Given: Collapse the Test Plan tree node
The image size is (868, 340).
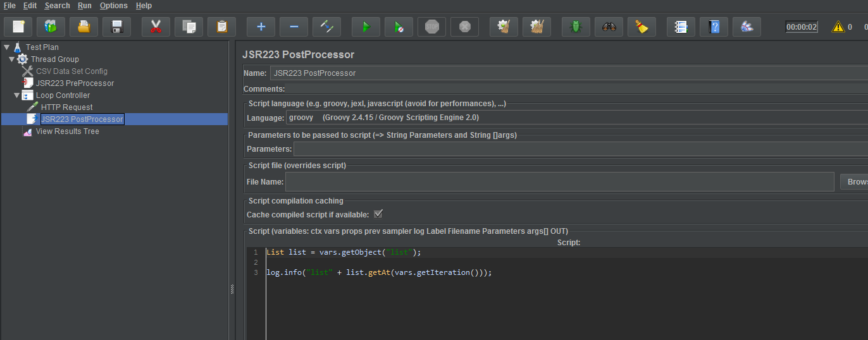Looking at the screenshot, I should [6, 47].
